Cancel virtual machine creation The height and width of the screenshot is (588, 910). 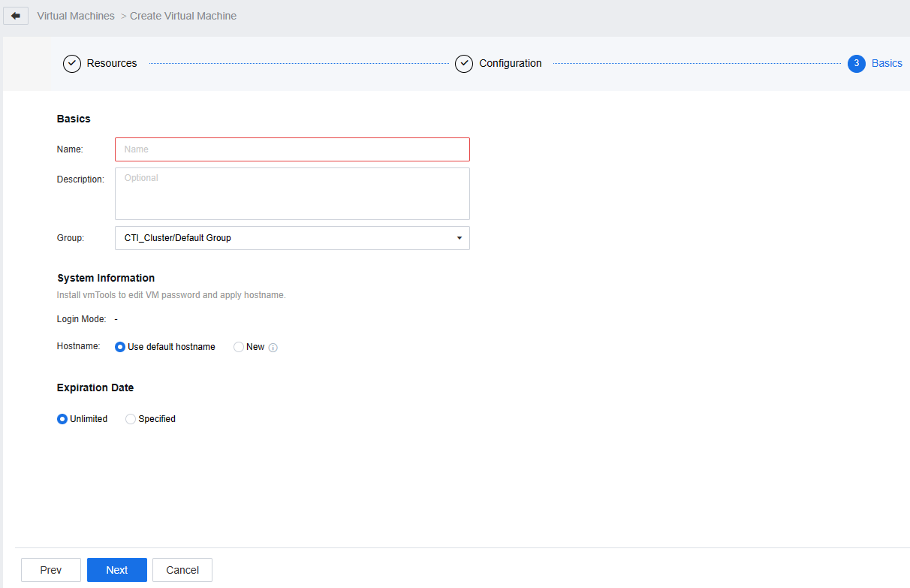[182, 570]
